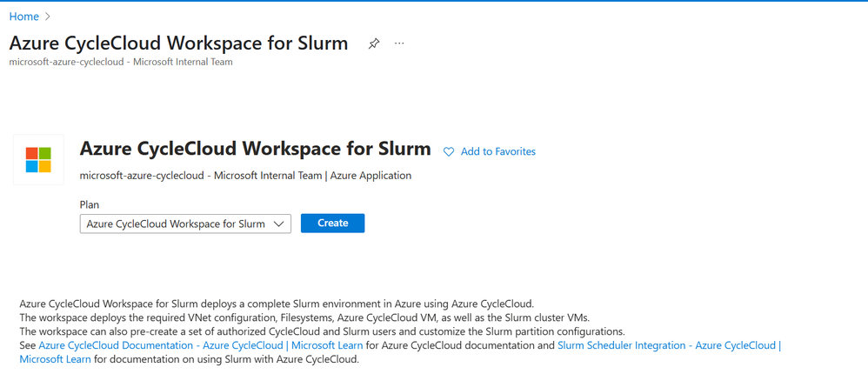Click the Plan label

pyautogui.click(x=89, y=204)
